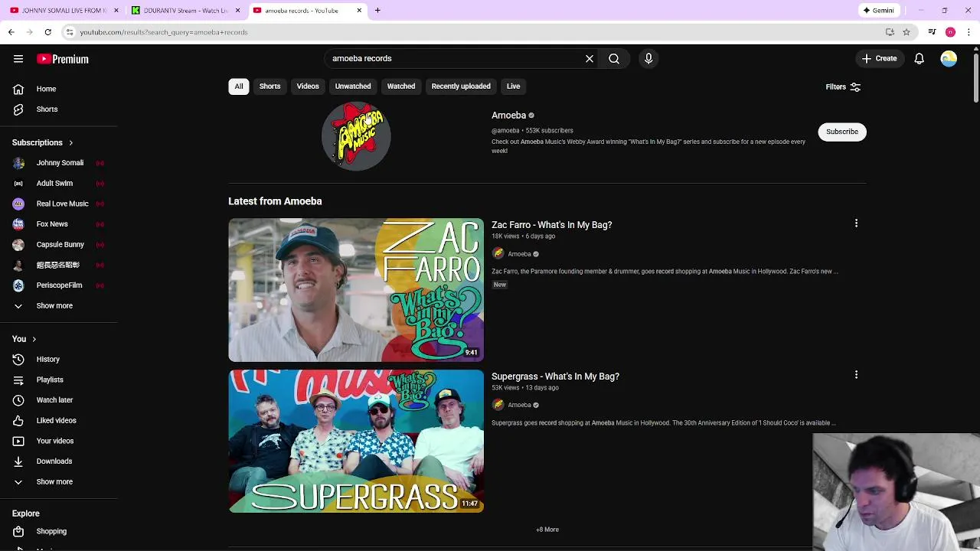The width and height of the screenshot is (980, 551).
Task: Click the browser address bar URL
Action: click(x=164, y=32)
